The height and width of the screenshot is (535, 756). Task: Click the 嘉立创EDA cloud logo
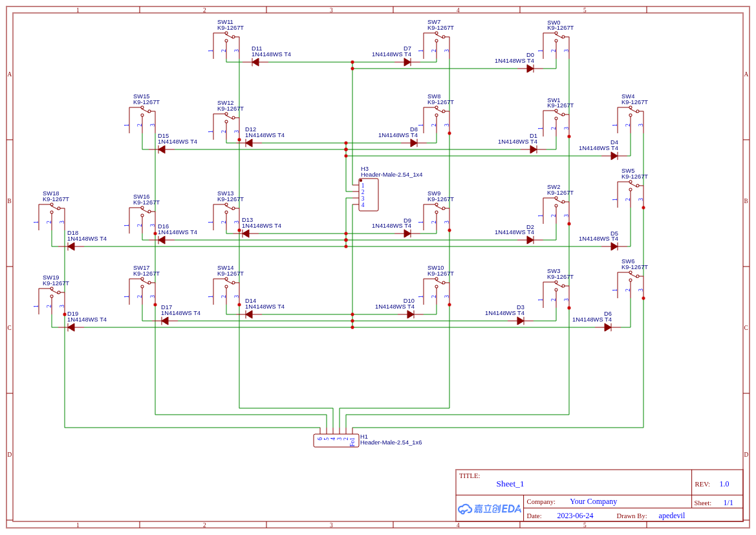click(x=490, y=509)
